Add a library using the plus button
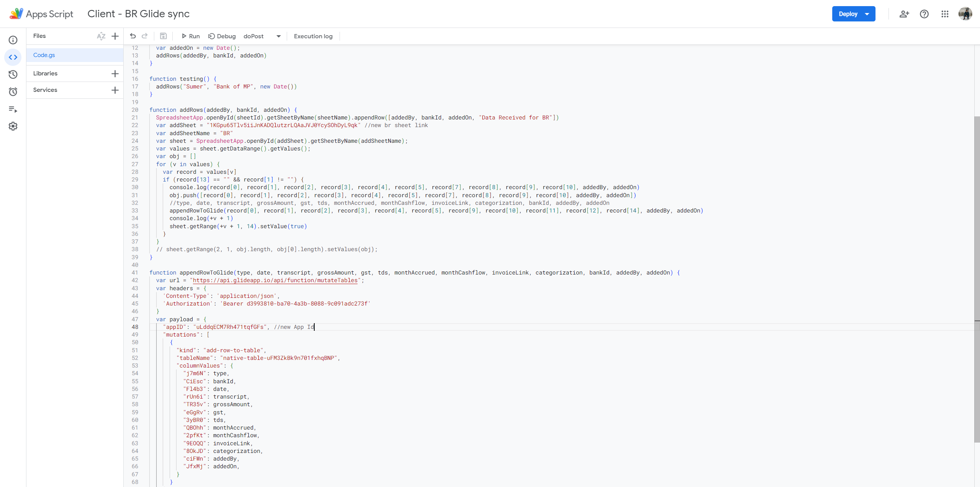980x487 pixels. tap(115, 74)
